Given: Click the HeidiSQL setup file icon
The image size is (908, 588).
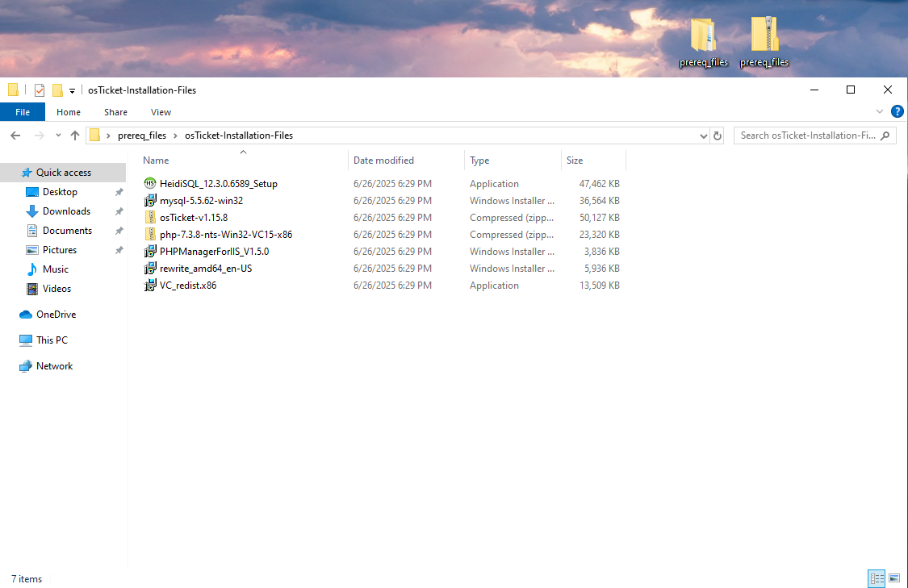Looking at the screenshot, I should (150, 183).
